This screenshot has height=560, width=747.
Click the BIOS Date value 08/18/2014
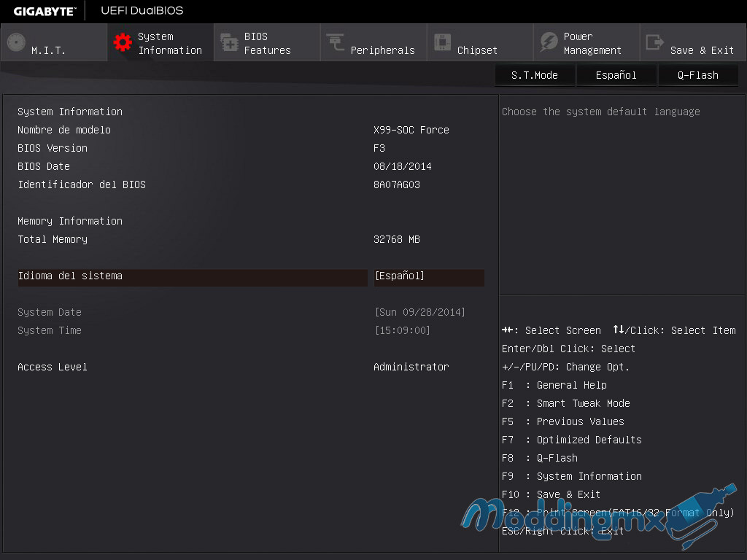(403, 167)
